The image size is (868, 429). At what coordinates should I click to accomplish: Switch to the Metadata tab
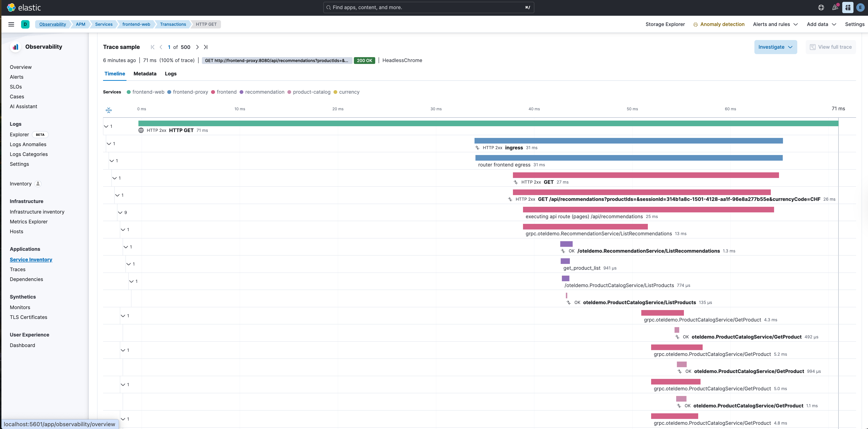[145, 74]
